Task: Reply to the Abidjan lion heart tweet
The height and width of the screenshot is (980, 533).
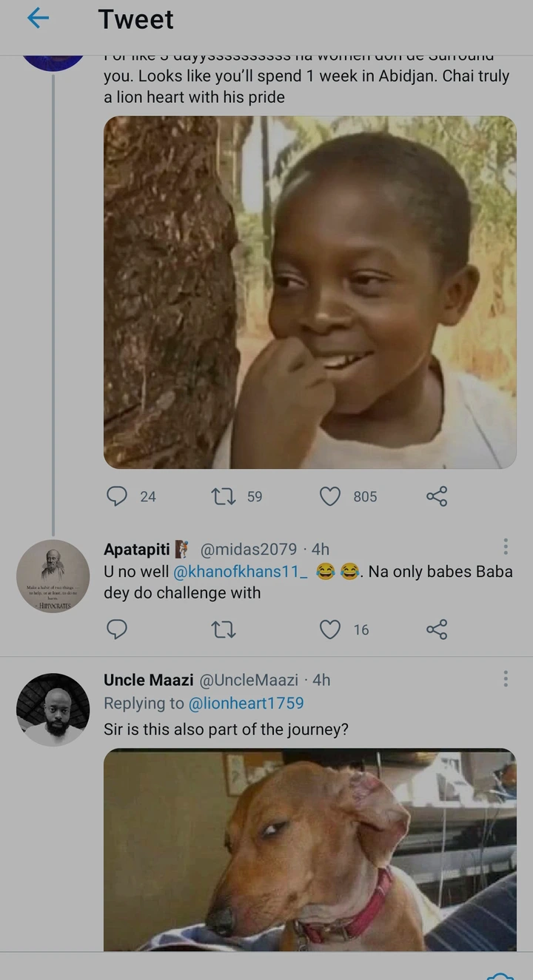Action: point(117,496)
